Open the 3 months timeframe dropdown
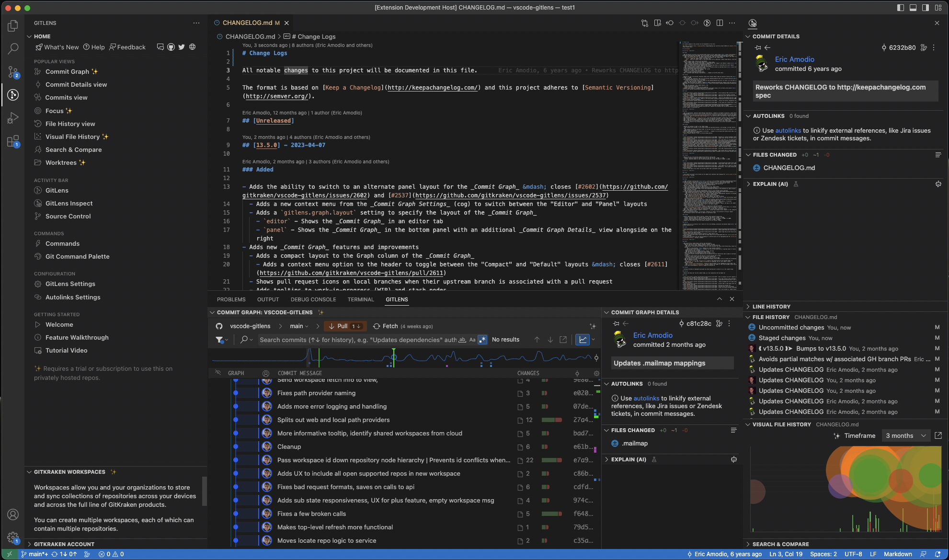949x560 pixels. 905,435
